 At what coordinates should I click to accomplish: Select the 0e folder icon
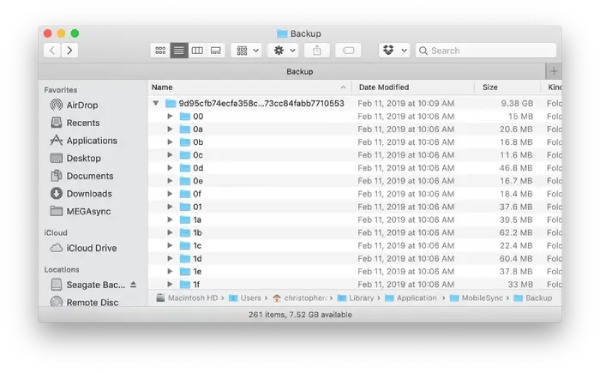point(185,181)
